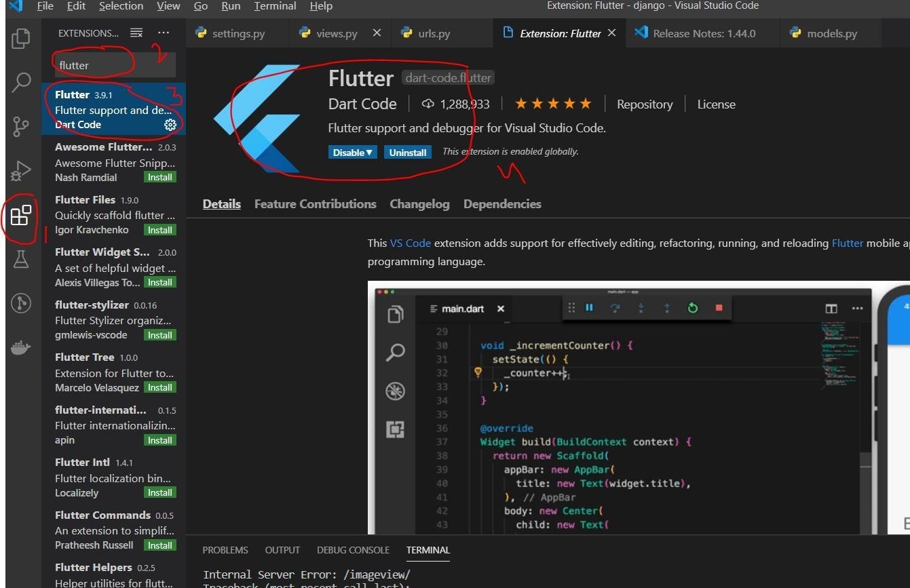Open the Docker whale icon view
This screenshot has height=588, width=910.
(21, 349)
